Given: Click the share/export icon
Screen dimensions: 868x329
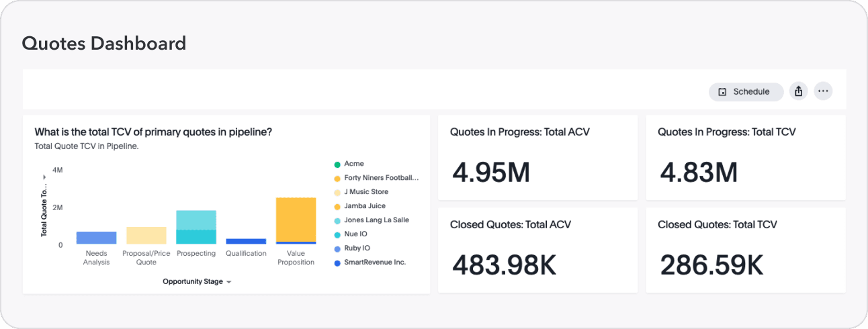Looking at the screenshot, I should click(x=798, y=91).
